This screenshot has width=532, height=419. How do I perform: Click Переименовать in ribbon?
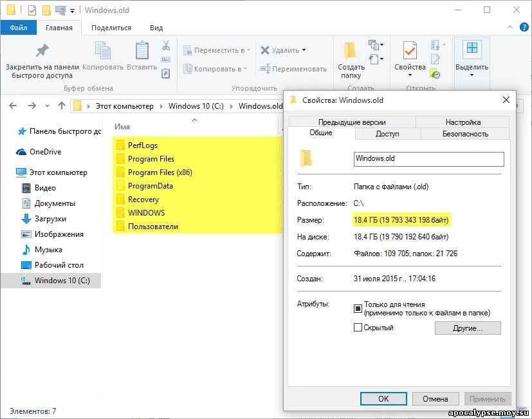pos(293,69)
